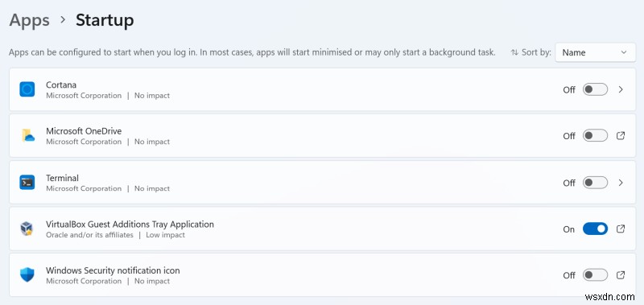Open external link icon for Windows Security notification
The image size is (644, 305).
click(621, 274)
